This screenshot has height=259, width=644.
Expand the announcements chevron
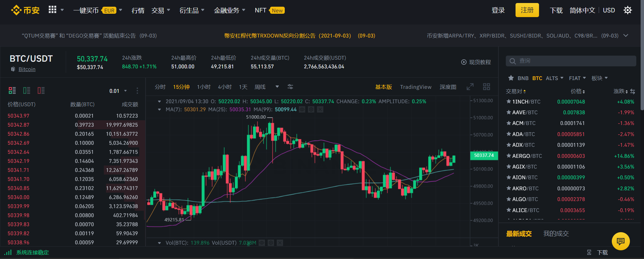pos(626,36)
